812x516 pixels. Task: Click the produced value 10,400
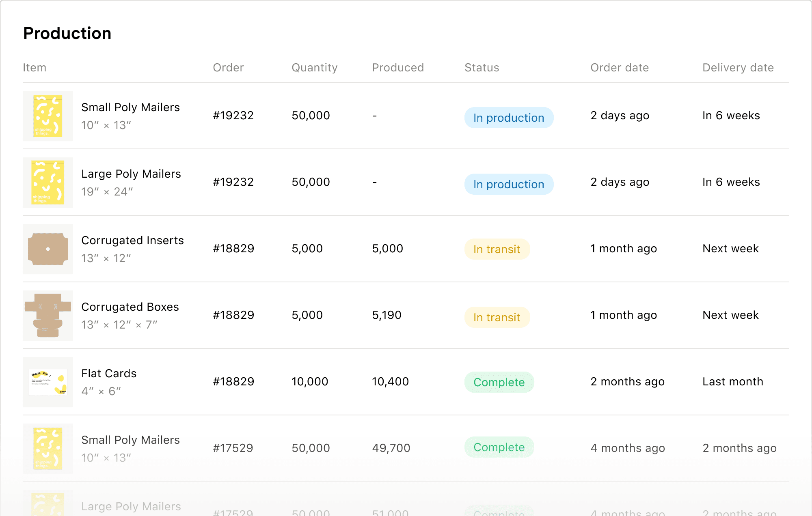tap(390, 382)
